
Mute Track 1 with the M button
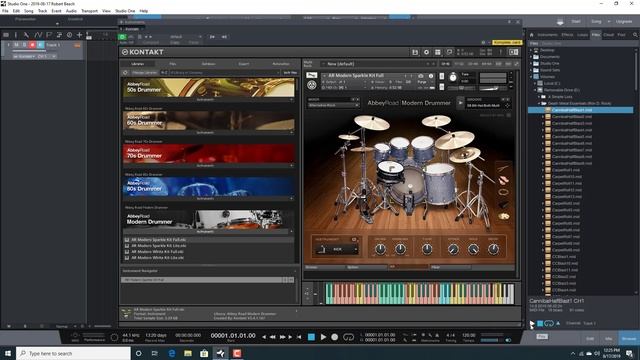pos(16,45)
